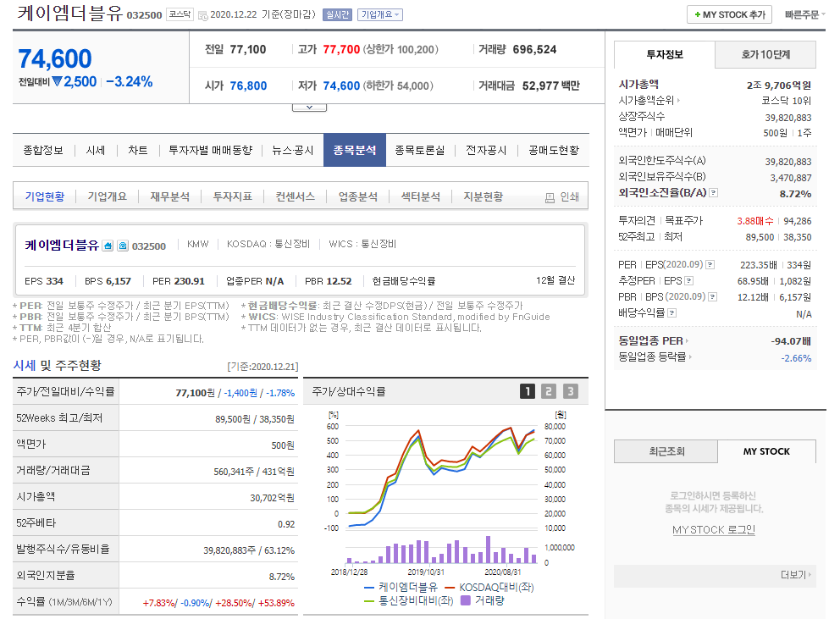The width and height of the screenshot is (840, 619).
Task: Click the -94.07배 value beside 동일업종 PER
Action: click(x=791, y=341)
